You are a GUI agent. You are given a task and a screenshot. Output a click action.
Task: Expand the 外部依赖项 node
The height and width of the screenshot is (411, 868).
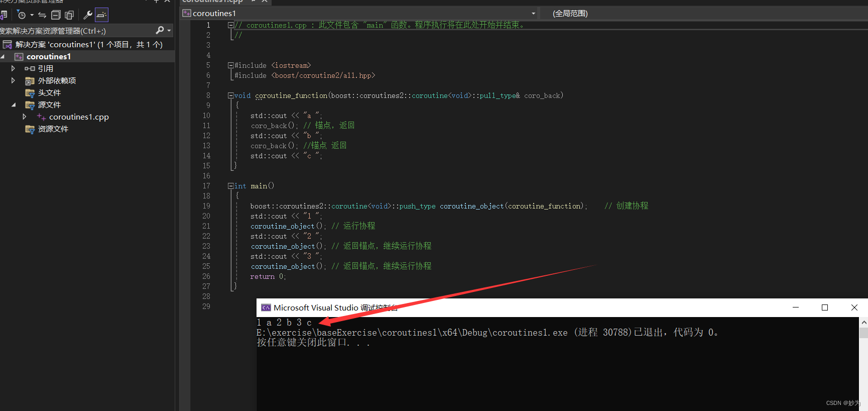click(x=13, y=80)
